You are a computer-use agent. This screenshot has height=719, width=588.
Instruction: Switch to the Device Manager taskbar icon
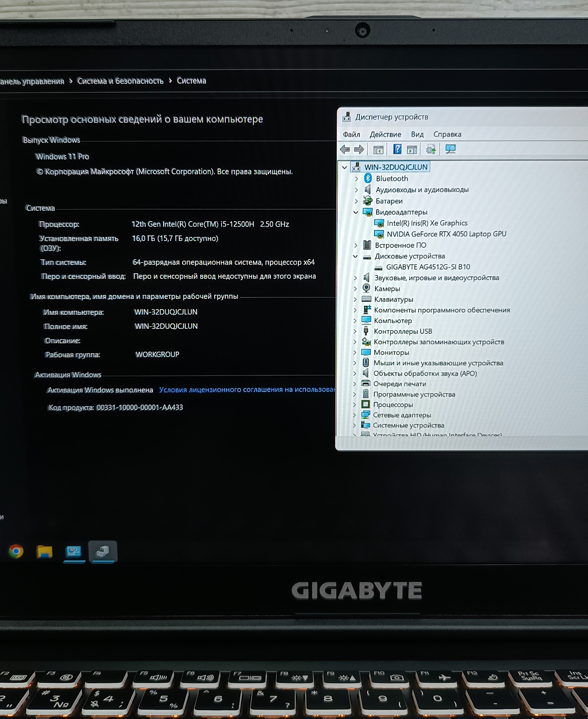pyautogui.click(x=103, y=551)
